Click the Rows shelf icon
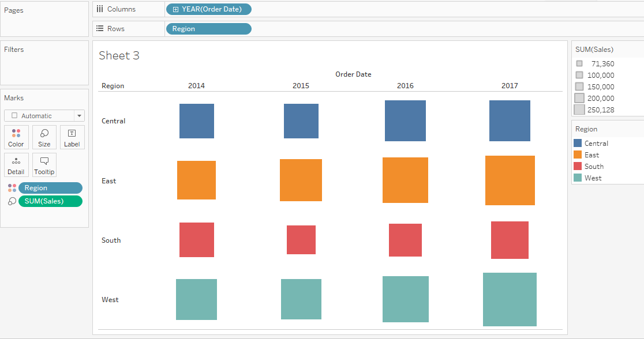Screen dimensions: 644x339 pos(100,28)
